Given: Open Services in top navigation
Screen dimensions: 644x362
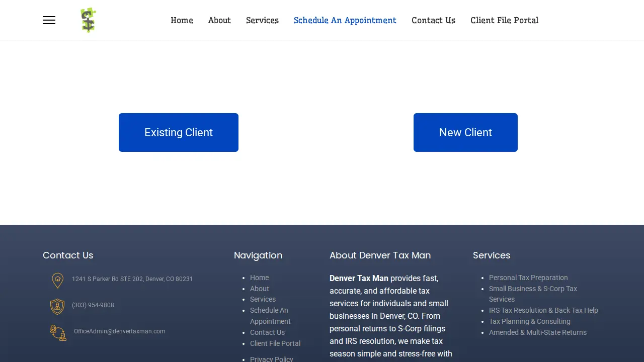Looking at the screenshot, I should (262, 20).
